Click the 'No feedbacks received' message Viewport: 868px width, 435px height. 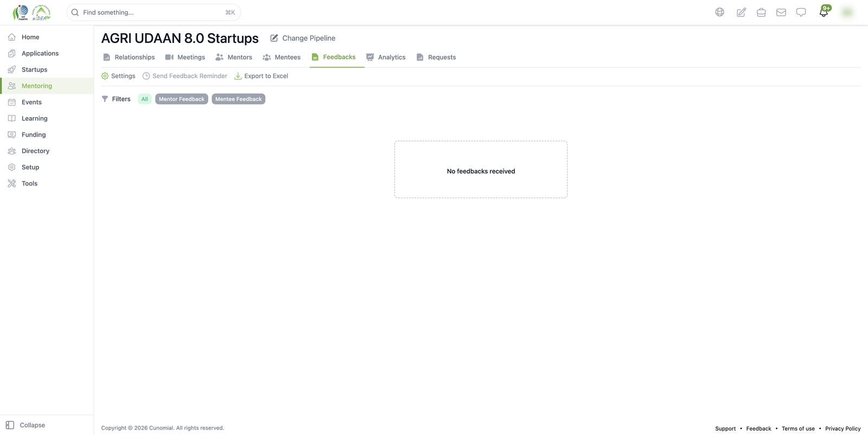coord(481,171)
